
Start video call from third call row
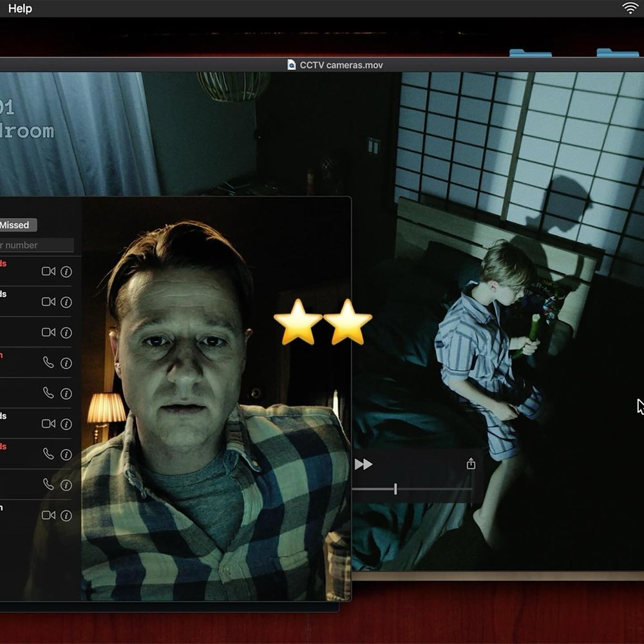tap(48, 332)
